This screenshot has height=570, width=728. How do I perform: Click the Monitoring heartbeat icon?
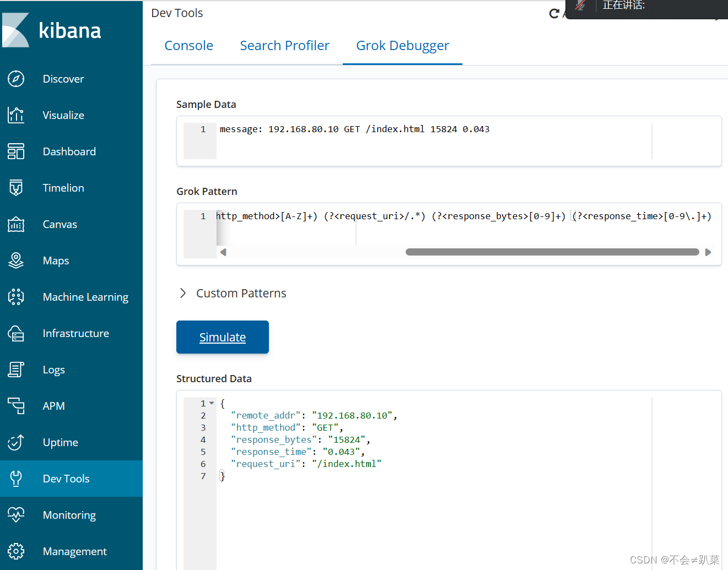(x=16, y=515)
